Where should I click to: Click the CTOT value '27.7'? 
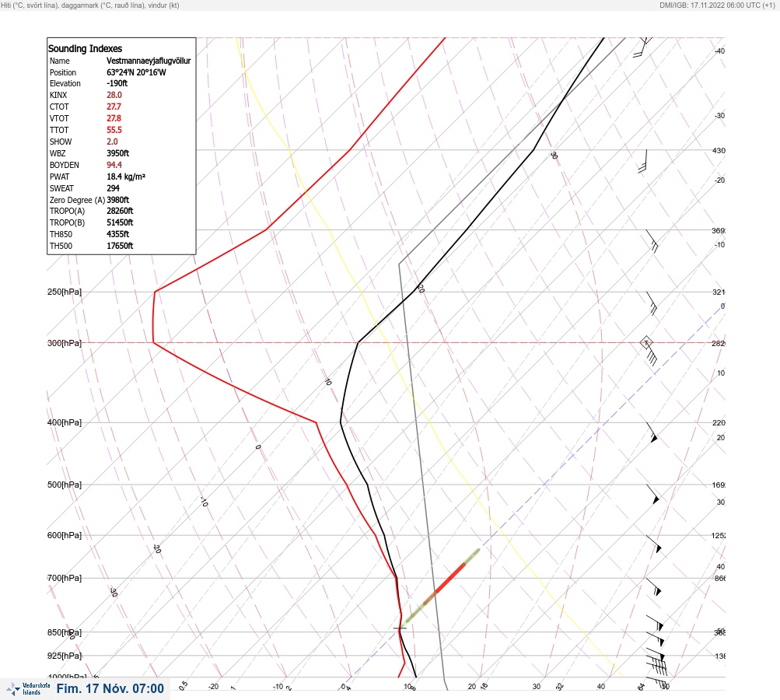coord(114,107)
